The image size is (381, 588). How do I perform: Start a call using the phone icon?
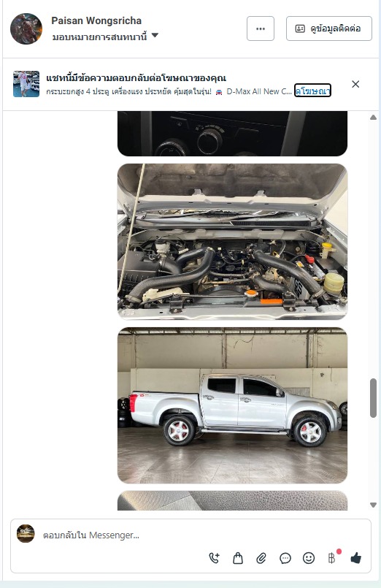[215, 558]
